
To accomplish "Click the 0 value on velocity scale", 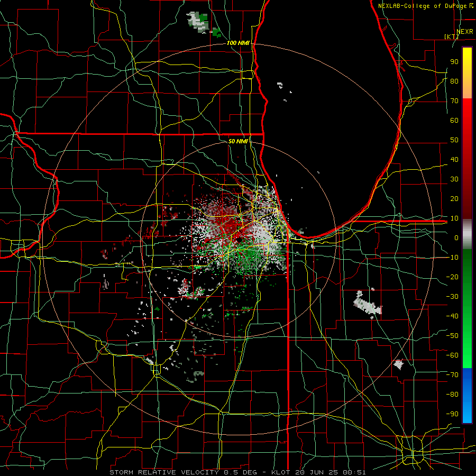I will pos(456,237).
